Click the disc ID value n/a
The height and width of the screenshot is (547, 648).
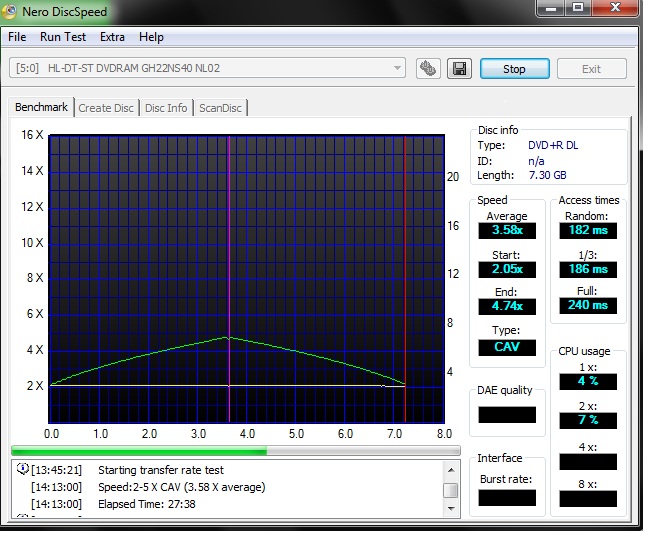(x=536, y=161)
